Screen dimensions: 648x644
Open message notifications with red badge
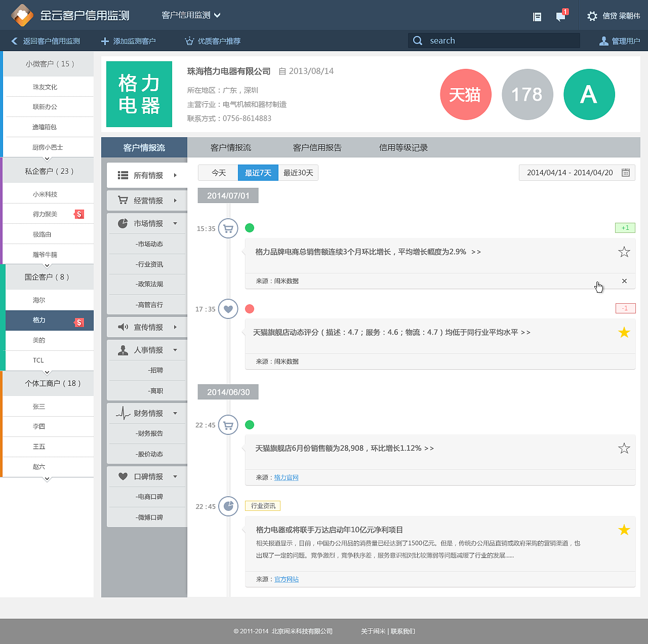click(x=561, y=16)
